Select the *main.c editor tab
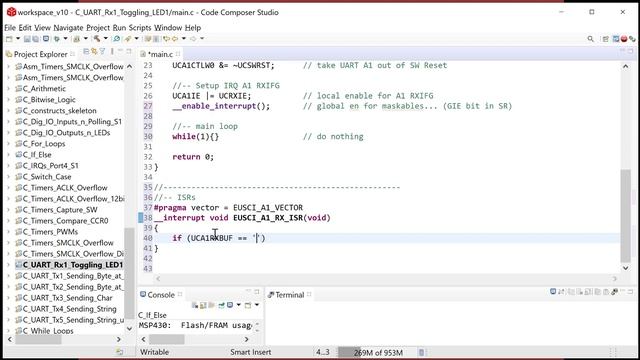The width and height of the screenshot is (640, 360). pyautogui.click(x=160, y=54)
